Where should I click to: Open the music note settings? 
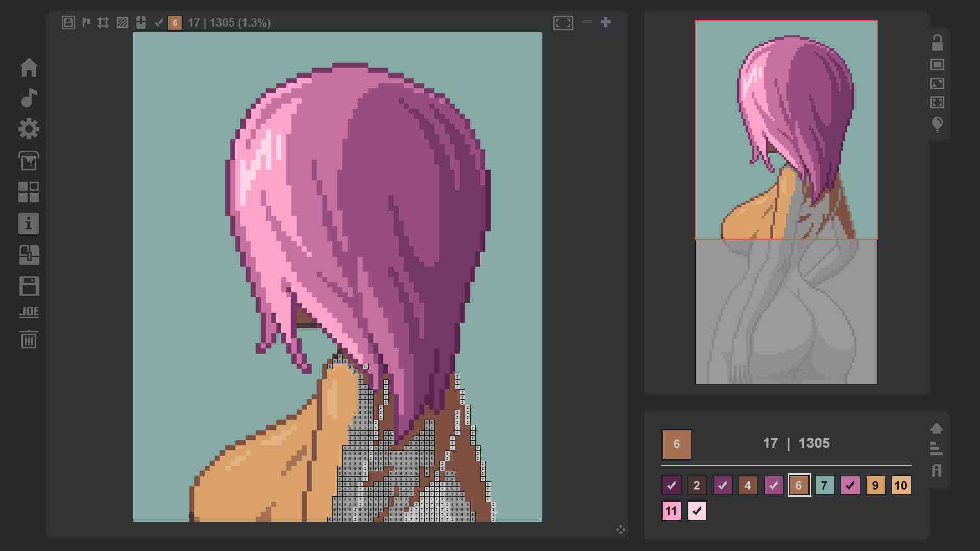pos(29,98)
